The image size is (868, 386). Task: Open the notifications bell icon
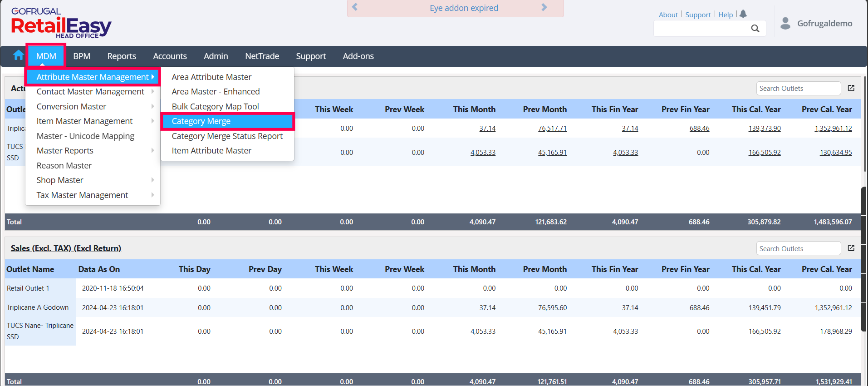(x=743, y=14)
